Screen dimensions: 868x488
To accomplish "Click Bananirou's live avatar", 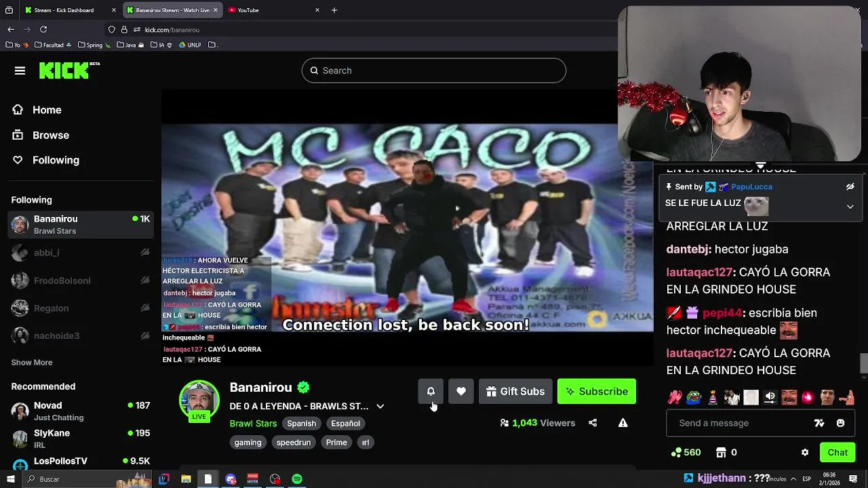I will (x=199, y=401).
